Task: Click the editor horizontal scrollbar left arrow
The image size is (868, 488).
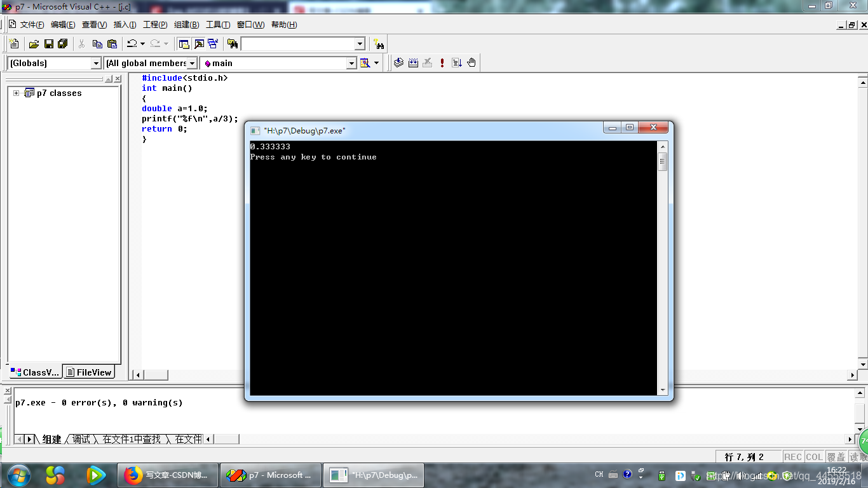Action: pos(139,376)
